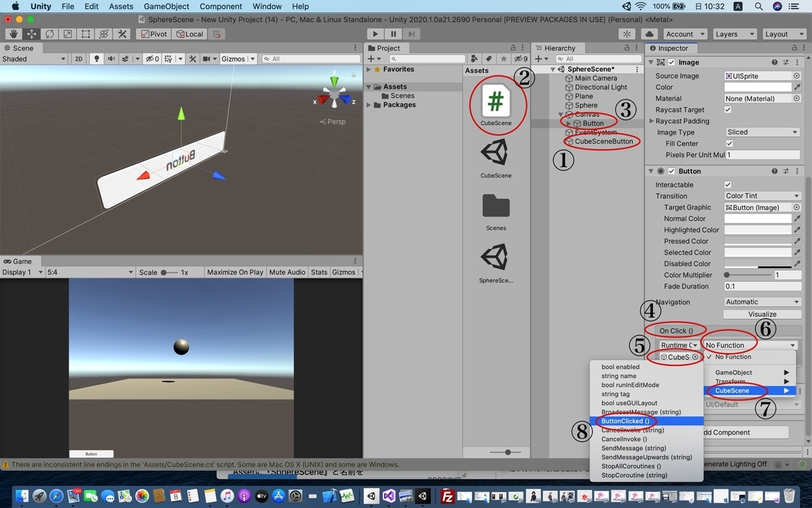Viewport: 812px width, 508px height.
Task: Open the Transition Color Tint dropdown
Action: point(763,196)
